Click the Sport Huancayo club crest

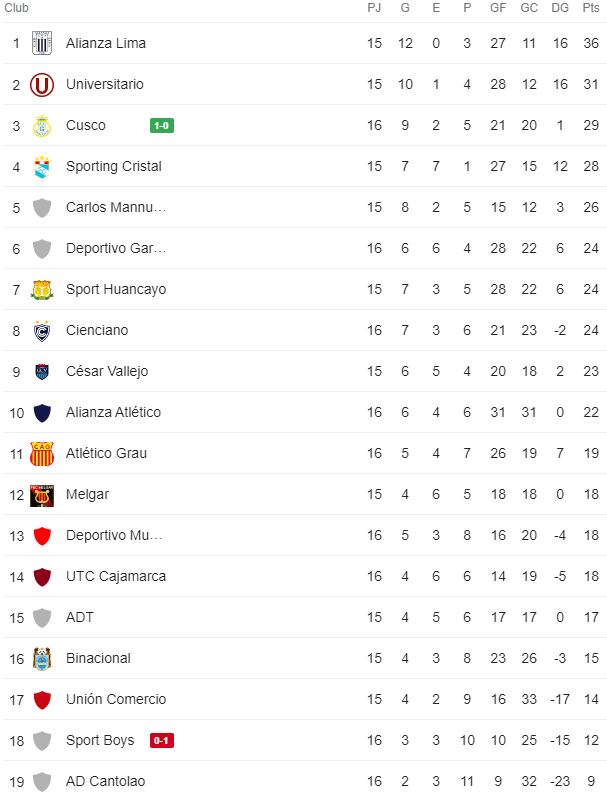[42, 290]
